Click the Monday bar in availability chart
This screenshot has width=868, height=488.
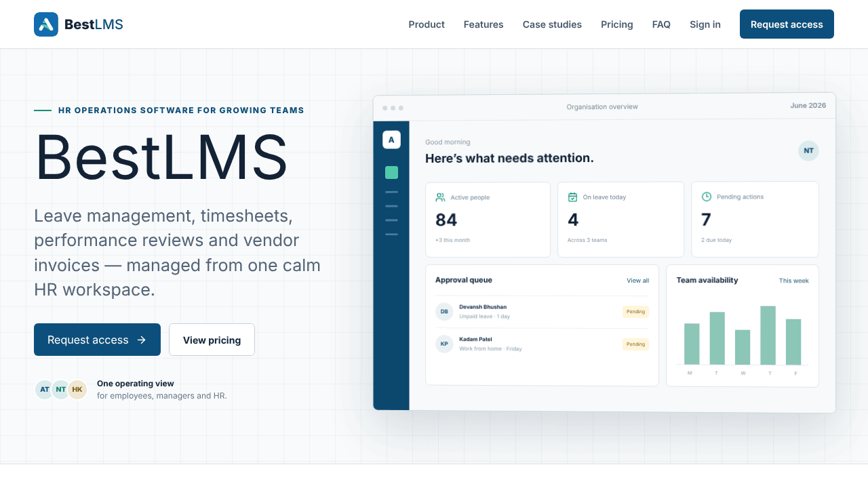(692, 344)
